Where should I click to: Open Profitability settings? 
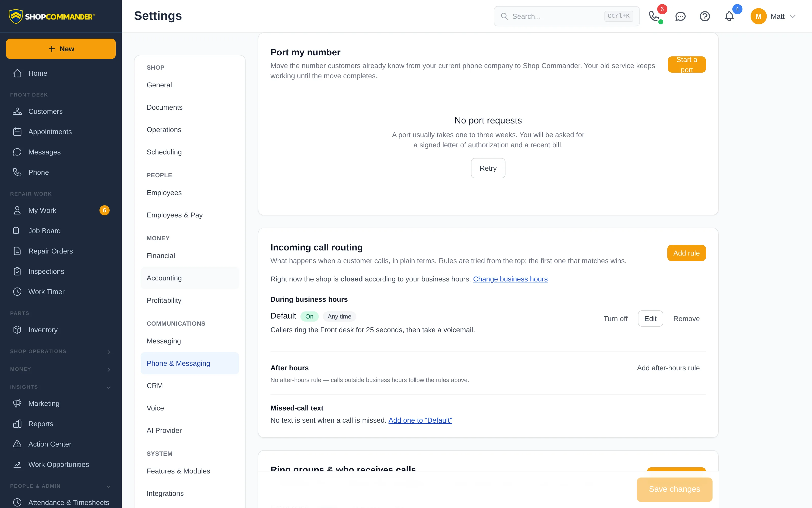click(x=190, y=300)
